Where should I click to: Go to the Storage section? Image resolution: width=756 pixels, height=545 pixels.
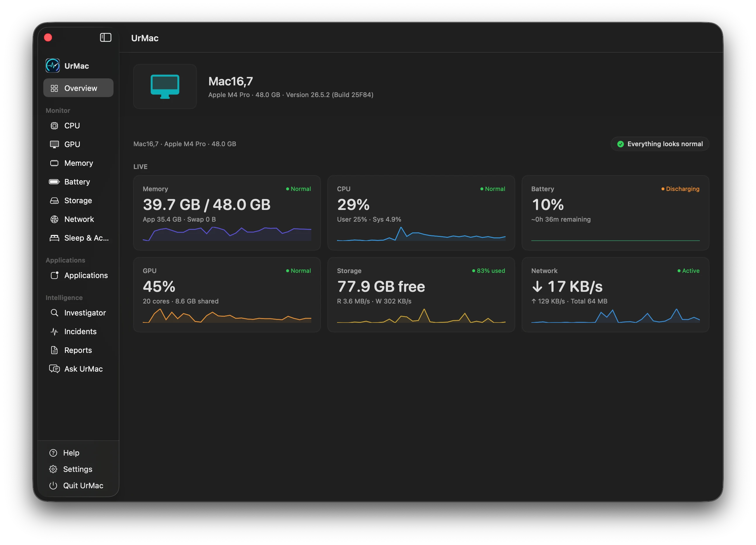coord(78,200)
